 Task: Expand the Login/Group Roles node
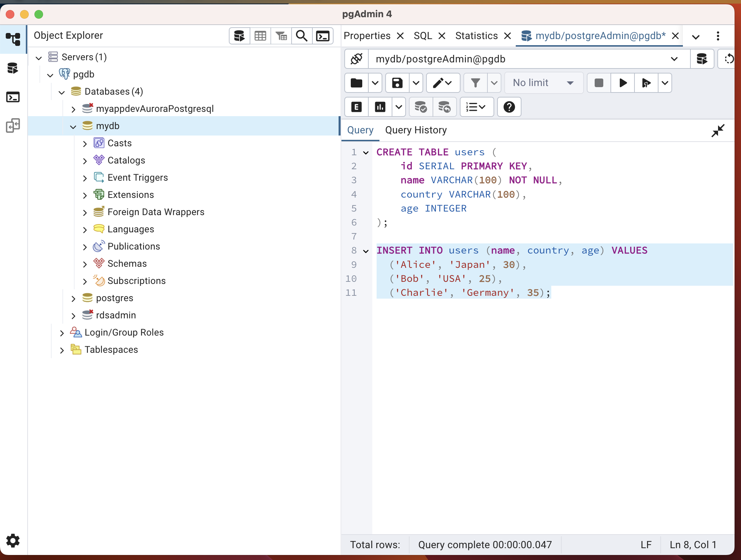(62, 333)
